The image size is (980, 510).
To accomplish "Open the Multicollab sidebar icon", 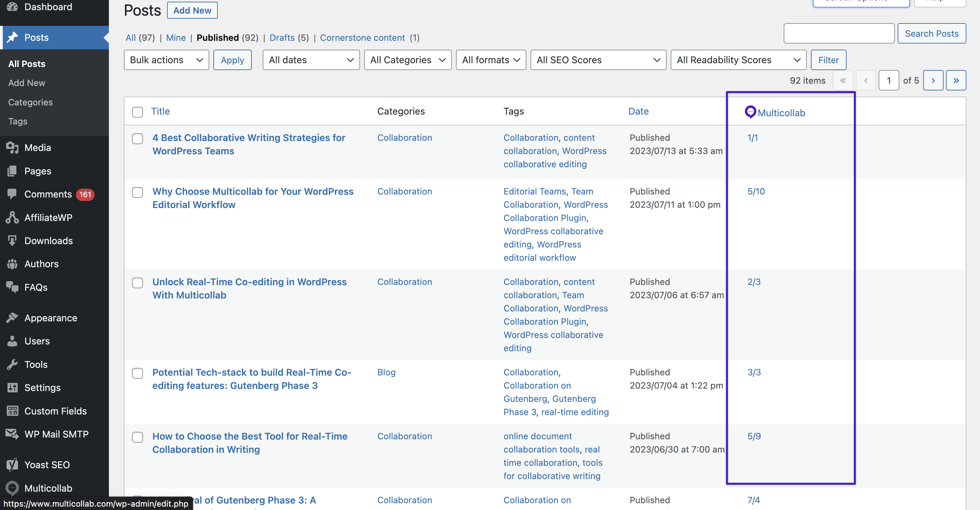I will 12,488.
